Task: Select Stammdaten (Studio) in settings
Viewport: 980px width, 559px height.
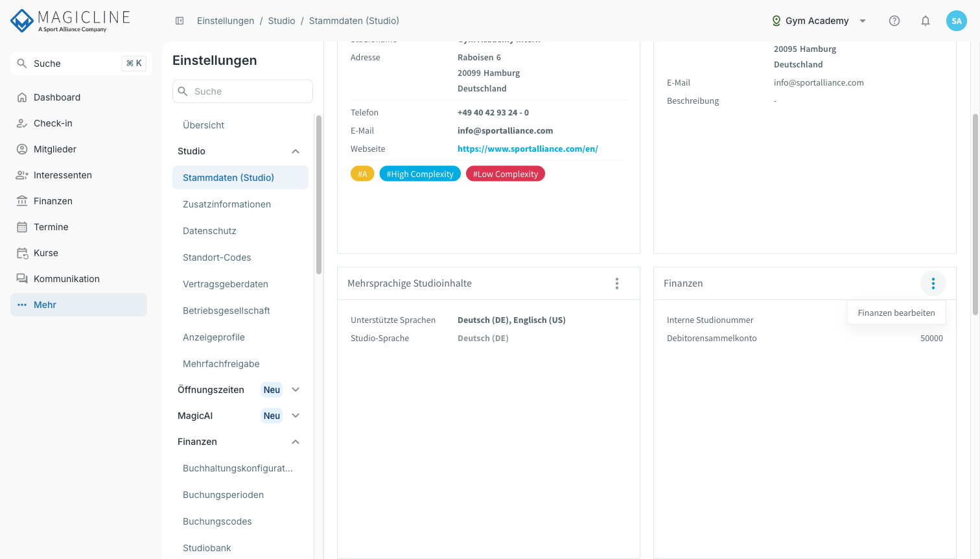Action: pyautogui.click(x=240, y=178)
